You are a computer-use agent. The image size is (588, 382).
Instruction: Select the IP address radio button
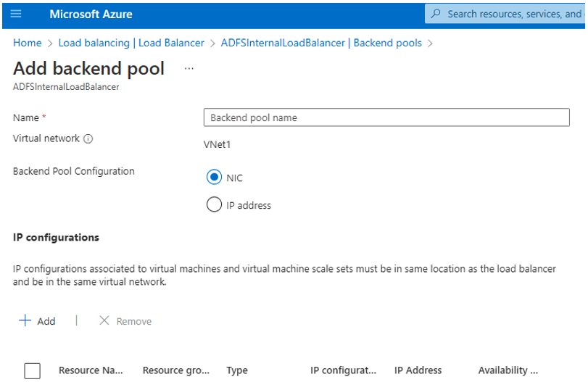[214, 204]
